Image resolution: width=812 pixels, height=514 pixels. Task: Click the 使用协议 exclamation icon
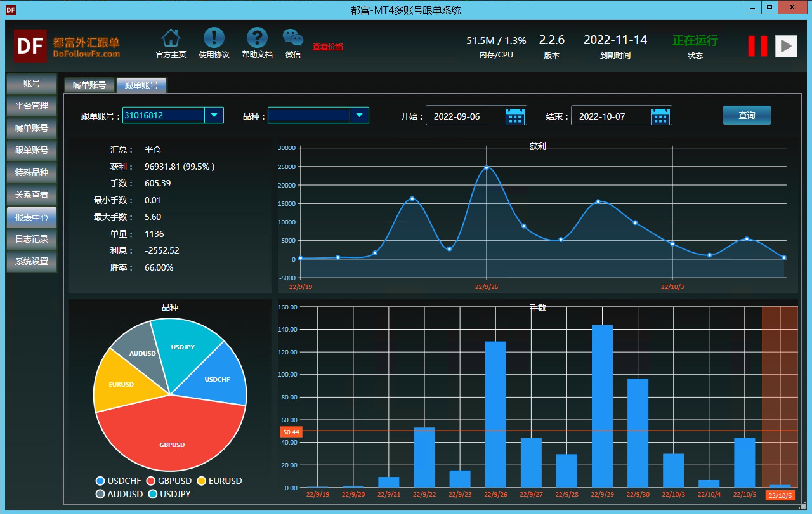214,38
